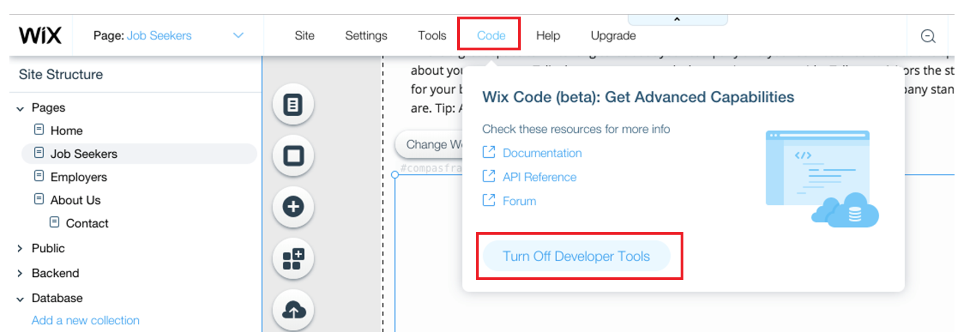This screenshot has width=980, height=336.
Task: Click the Home page icon
Action: 39,130
